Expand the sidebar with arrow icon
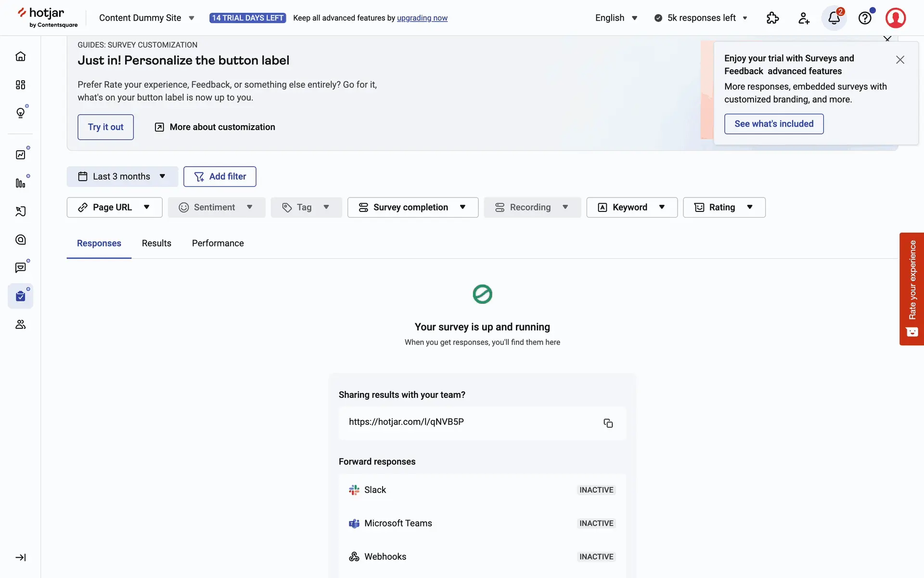 pyautogui.click(x=20, y=557)
